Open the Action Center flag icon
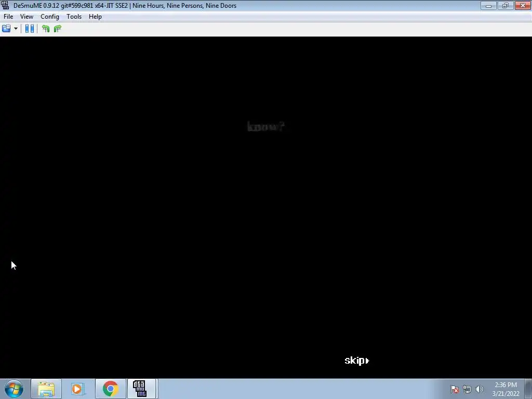 (x=455, y=389)
